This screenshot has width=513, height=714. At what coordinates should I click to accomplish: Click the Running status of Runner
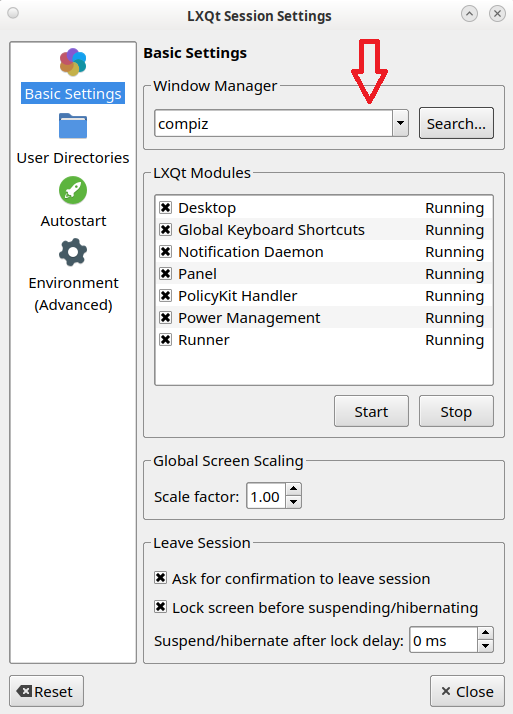454,340
